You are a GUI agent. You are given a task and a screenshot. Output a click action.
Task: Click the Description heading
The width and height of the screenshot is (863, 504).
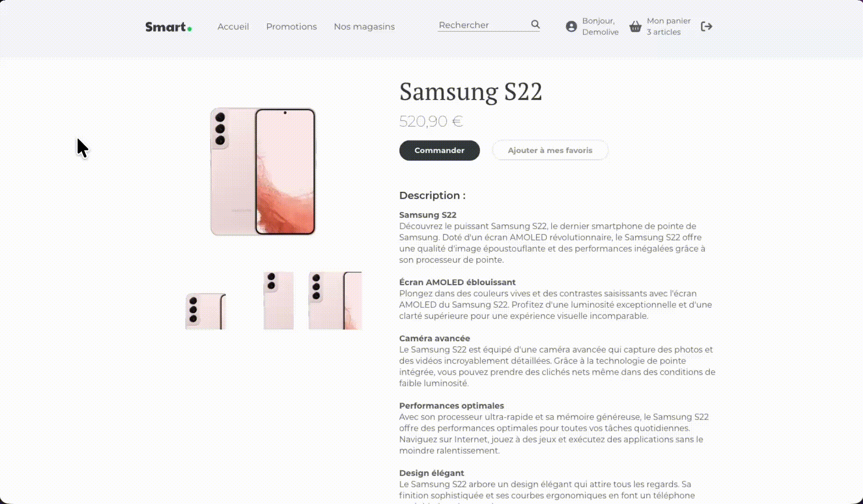tap(432, 196)
